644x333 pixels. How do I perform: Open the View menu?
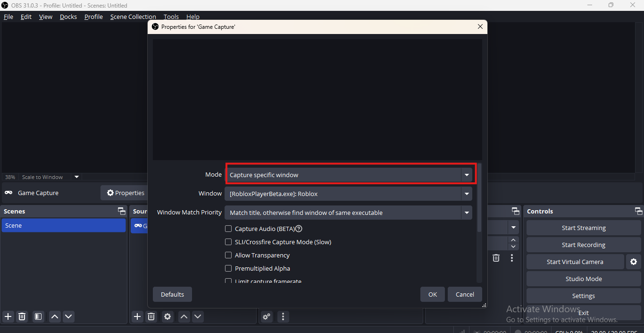coord(46,17)
